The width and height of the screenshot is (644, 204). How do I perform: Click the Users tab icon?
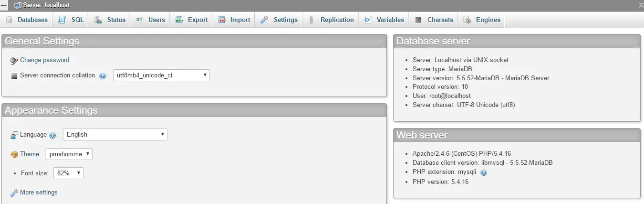point(139,20)
